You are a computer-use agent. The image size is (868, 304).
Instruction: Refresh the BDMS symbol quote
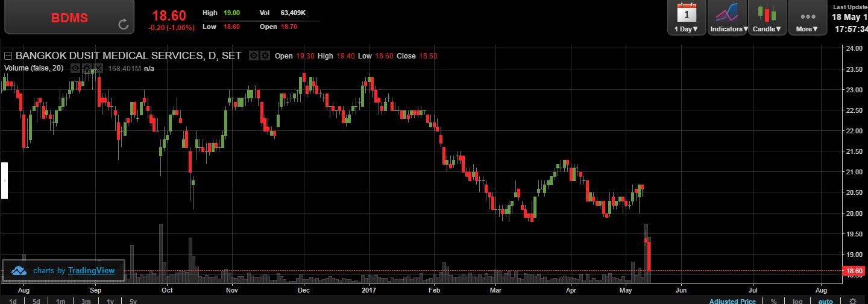pos(123,24)
